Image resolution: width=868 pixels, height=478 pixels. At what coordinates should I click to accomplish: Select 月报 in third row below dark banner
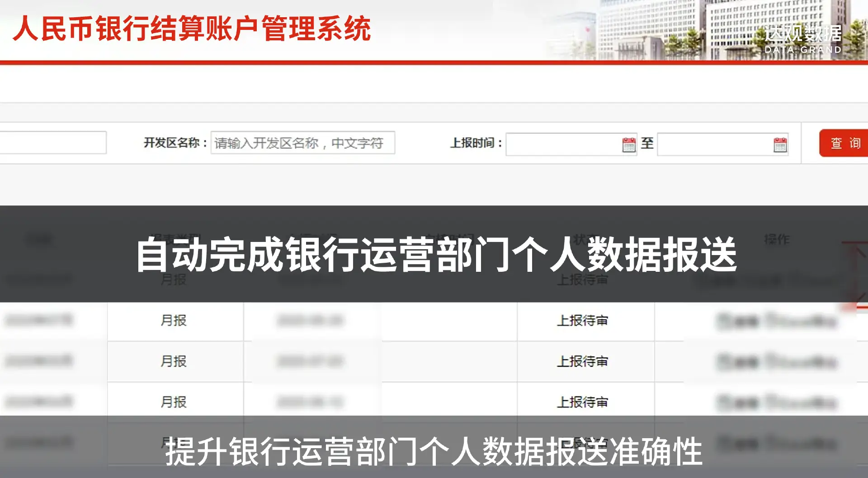174,402
